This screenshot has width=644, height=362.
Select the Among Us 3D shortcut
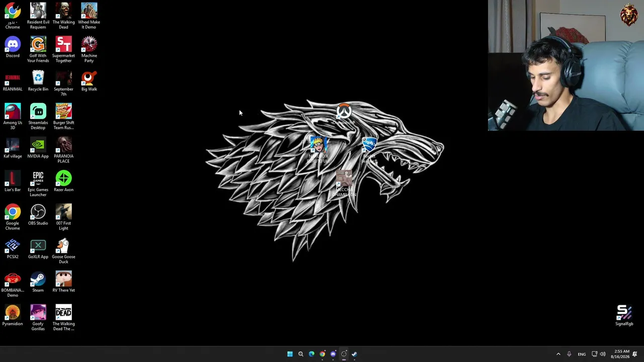[13, 117]
